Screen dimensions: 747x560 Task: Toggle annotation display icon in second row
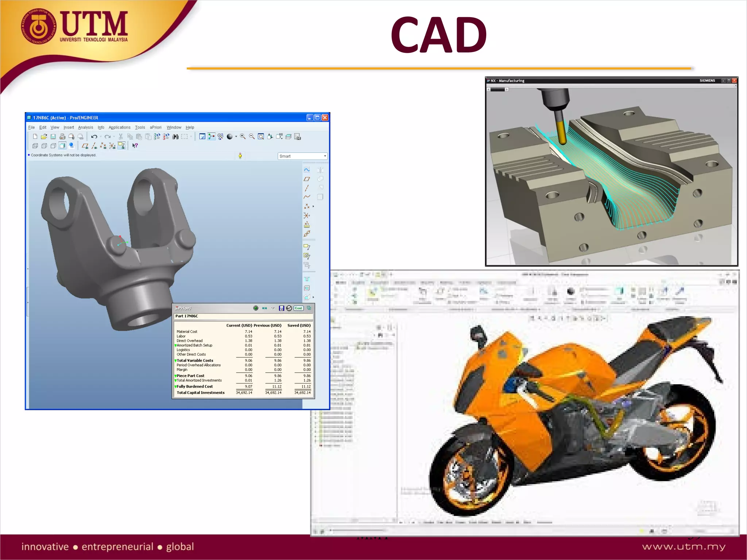(121, 146)
